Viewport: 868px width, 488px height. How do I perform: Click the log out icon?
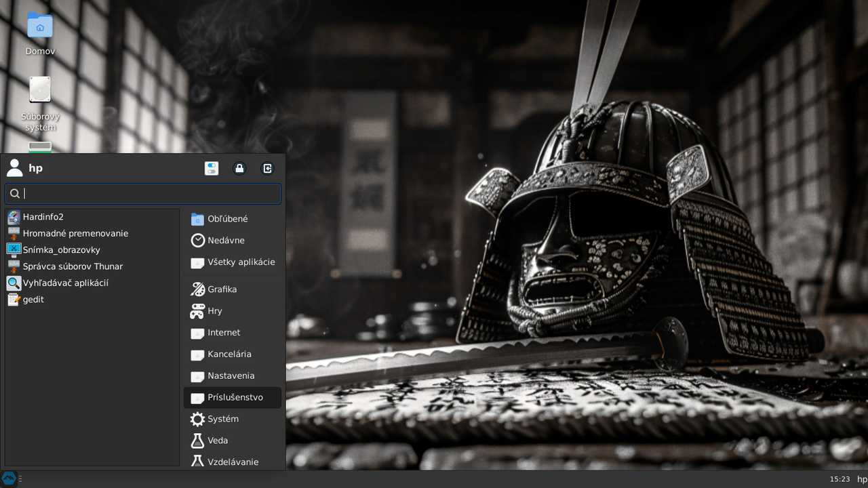point(268,168)
